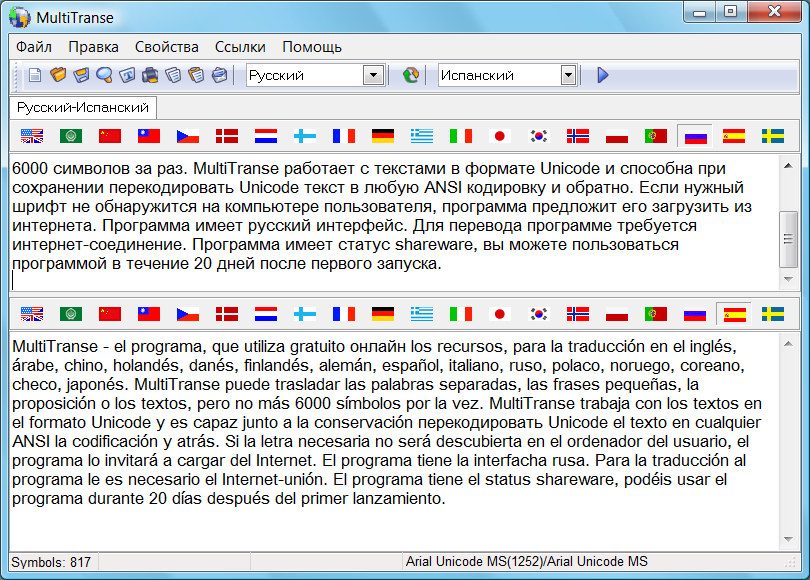The image size is (810, 580).
Task: Pick Finnish flag in source language row
Action: [305, 136]
